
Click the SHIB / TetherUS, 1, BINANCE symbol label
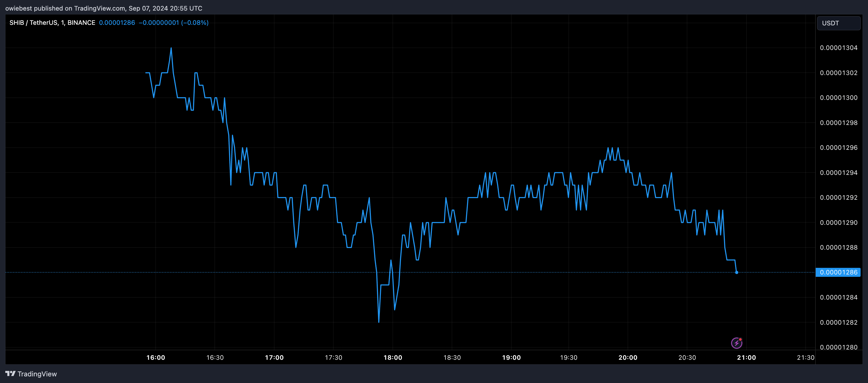52,22
